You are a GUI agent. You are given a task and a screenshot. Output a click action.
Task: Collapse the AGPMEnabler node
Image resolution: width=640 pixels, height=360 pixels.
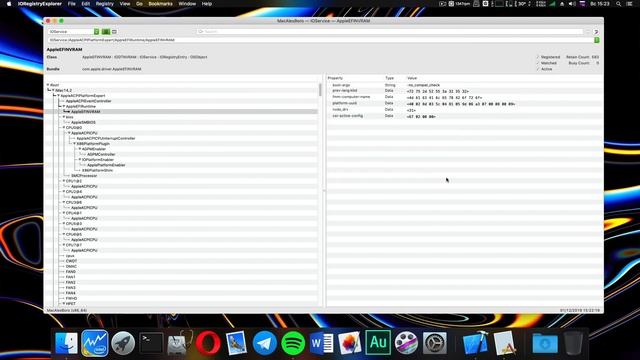[x=80, y=149]
